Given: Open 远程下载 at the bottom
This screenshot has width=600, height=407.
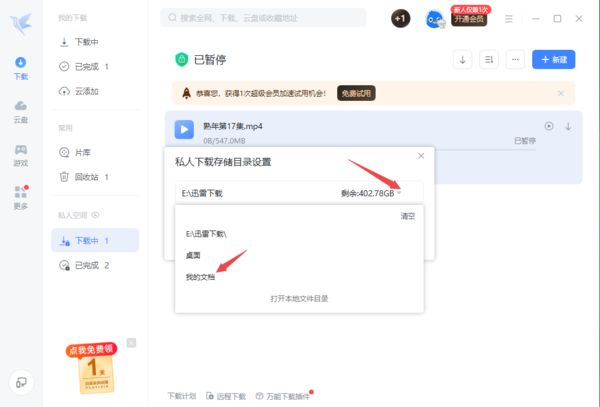Looking at the screenshot, I should (226, 396).
